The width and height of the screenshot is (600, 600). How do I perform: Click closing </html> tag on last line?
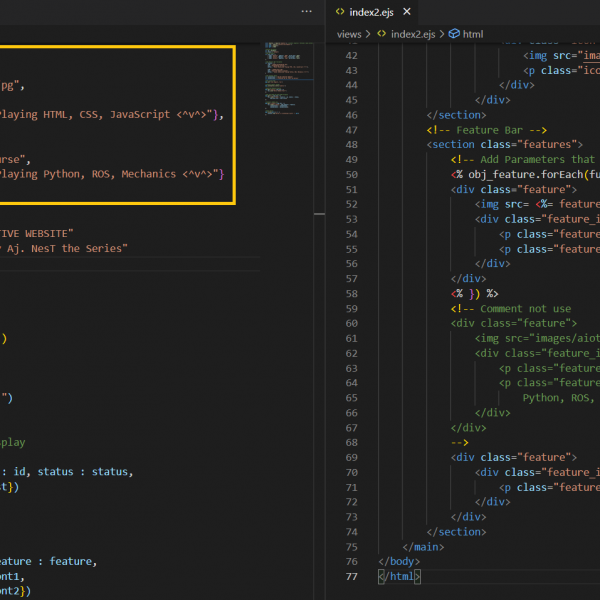tap(400, 577)
